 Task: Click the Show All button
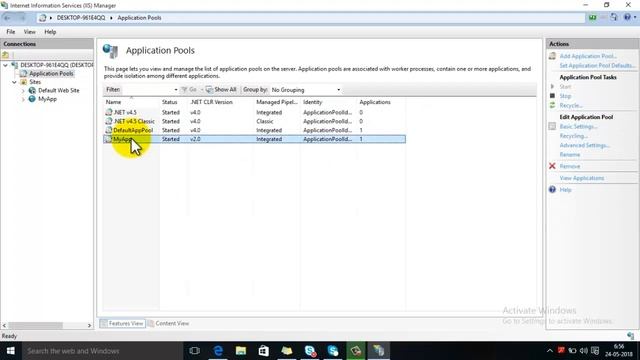coord(221,90)
